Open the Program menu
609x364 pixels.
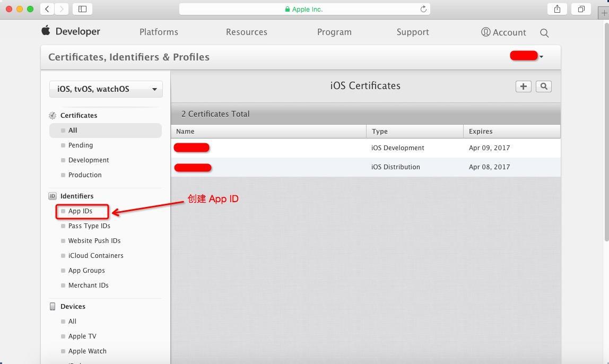(334, 32)
